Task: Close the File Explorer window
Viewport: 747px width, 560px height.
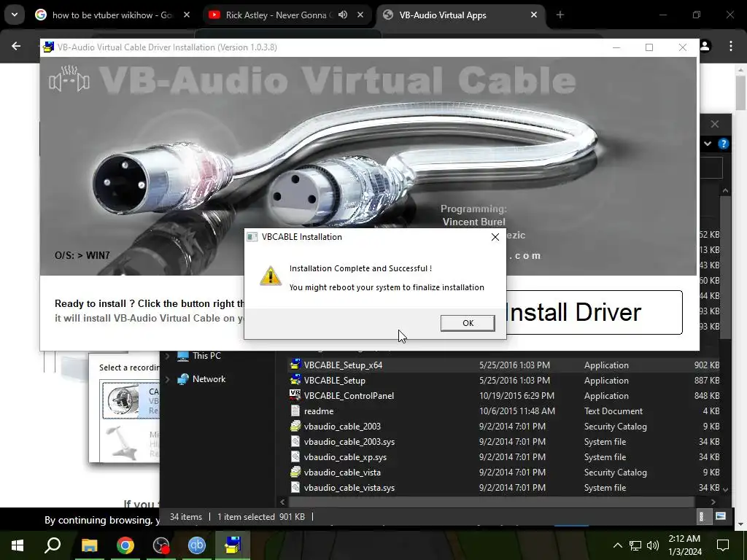Action: click(715, 124)
